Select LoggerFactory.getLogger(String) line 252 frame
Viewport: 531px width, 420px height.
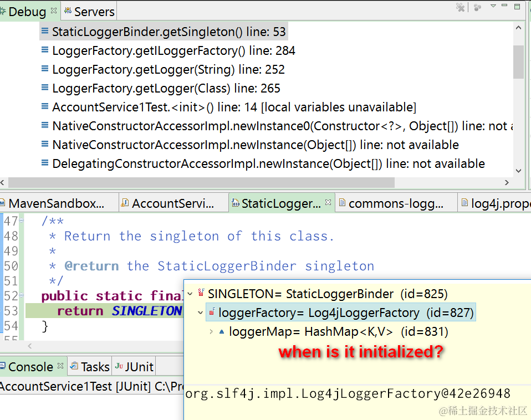pyautogui.click(x=163, y=69)
